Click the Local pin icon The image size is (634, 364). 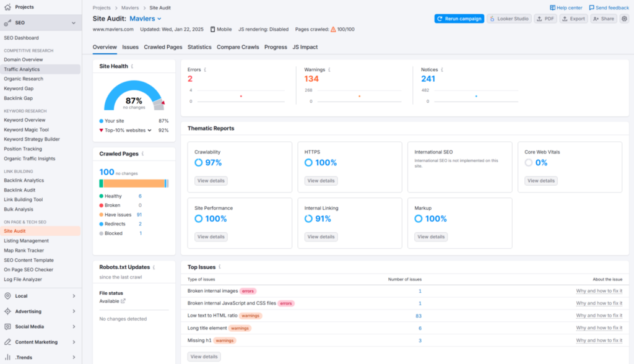pyautogui.click(x=7, y=296)
